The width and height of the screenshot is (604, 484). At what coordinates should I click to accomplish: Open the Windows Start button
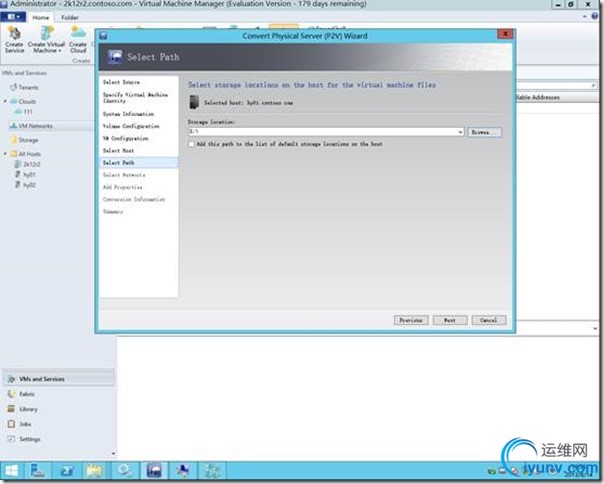(12, 471)
